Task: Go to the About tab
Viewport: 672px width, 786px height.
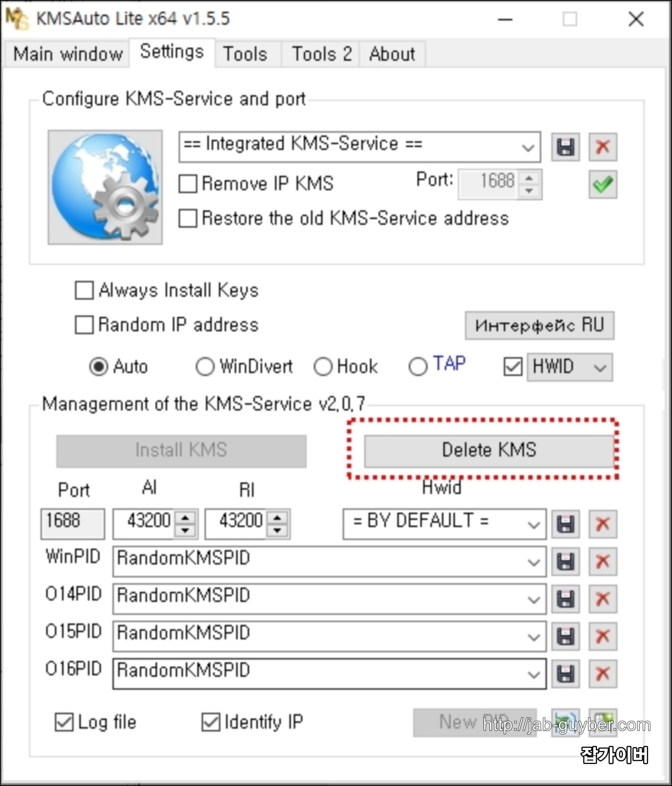Action: pos(392,54)
